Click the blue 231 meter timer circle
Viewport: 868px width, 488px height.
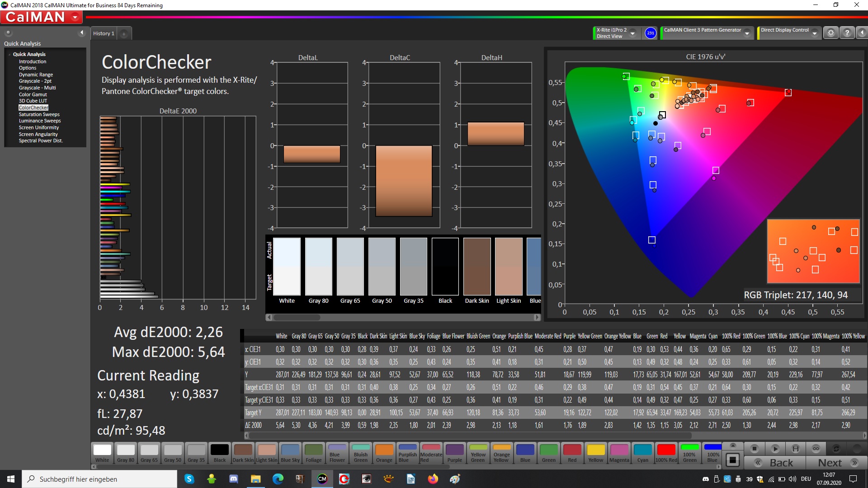650,33
